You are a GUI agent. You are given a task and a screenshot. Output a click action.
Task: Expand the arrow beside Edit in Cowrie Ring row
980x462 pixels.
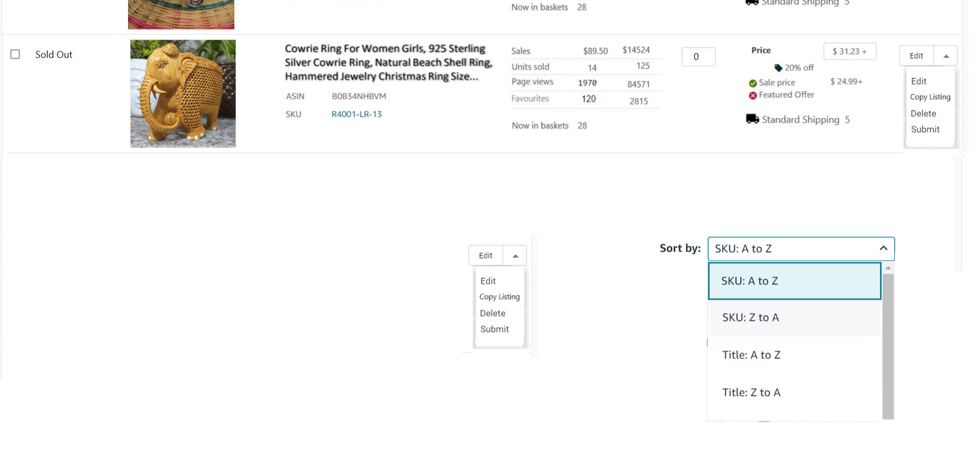[946, 56]
